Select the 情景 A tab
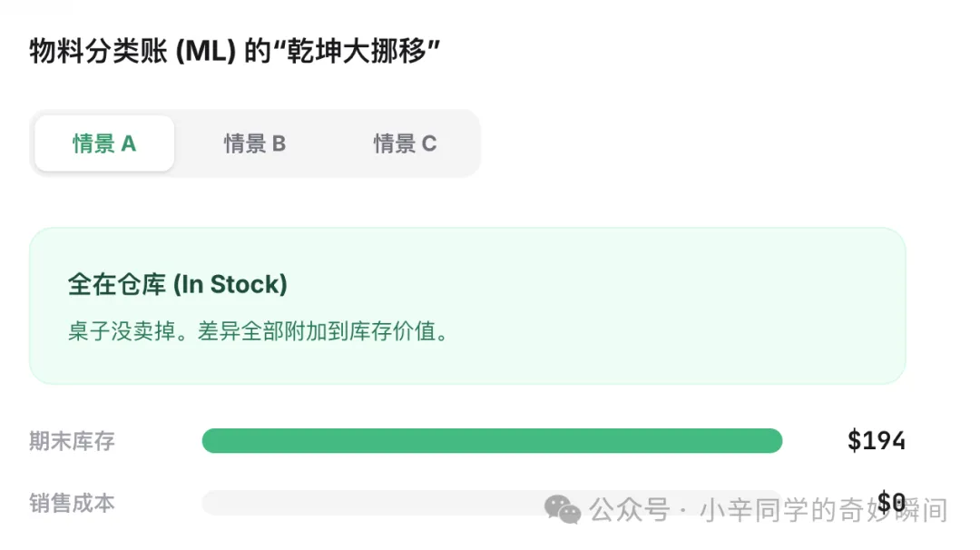Viewport: 980px width, 550px height. click(104, 143)
